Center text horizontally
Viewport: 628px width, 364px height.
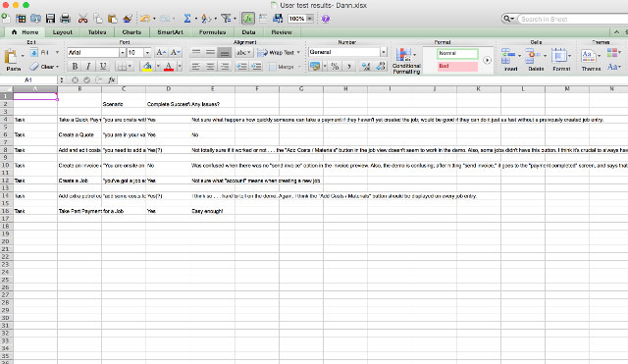pyautogui.click(x=210, y=67)
